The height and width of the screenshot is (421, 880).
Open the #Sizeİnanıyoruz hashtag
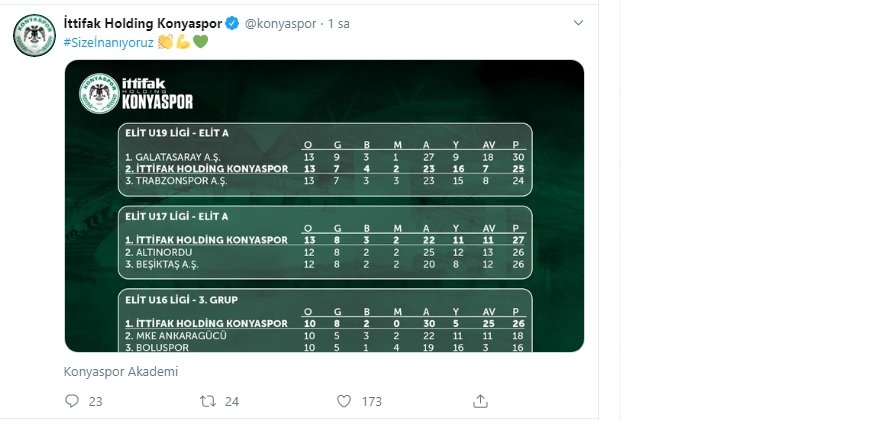pos(108,42)
